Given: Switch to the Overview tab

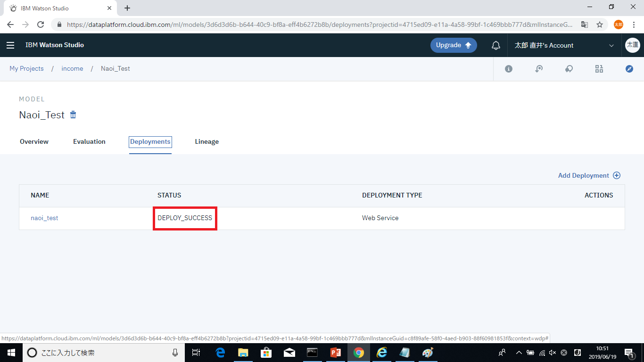Looking at the screenshot, I should click(34, 141).
